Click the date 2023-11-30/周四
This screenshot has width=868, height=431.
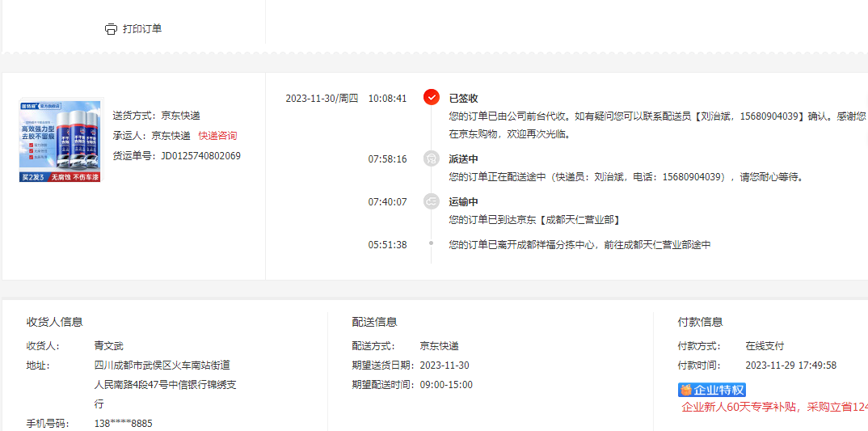tap(322, 99)
